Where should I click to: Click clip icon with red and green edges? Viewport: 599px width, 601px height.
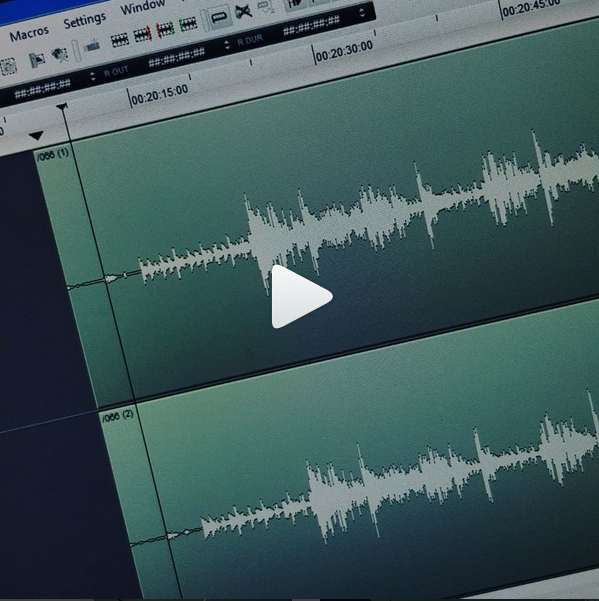coord(165,29)
